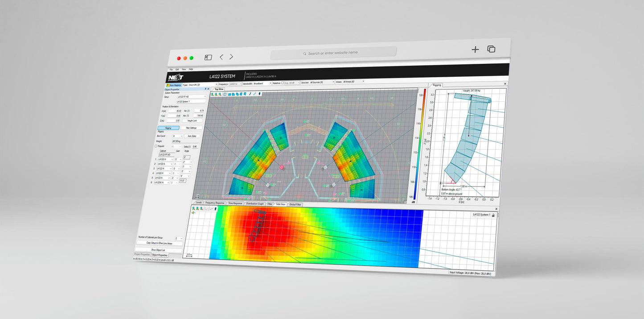
Task: Open a new browser tab with plus icon
Action: point(475,50)
